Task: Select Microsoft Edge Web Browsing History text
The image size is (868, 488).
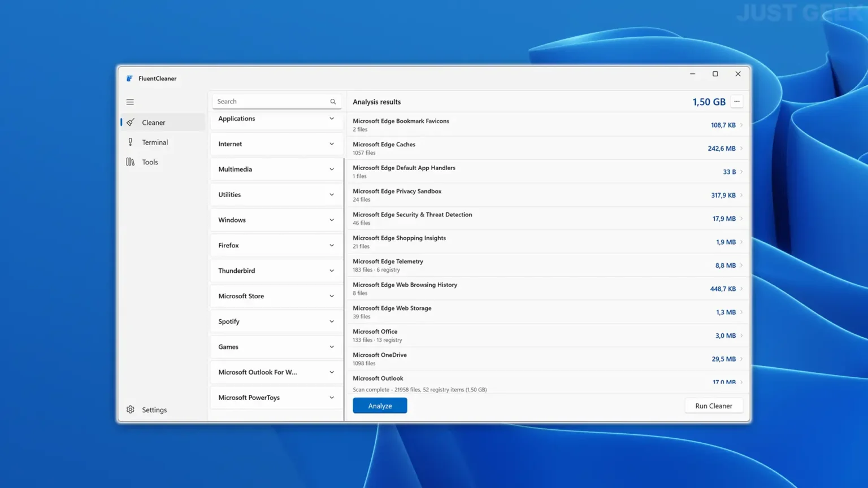Action: pos(405,285)
